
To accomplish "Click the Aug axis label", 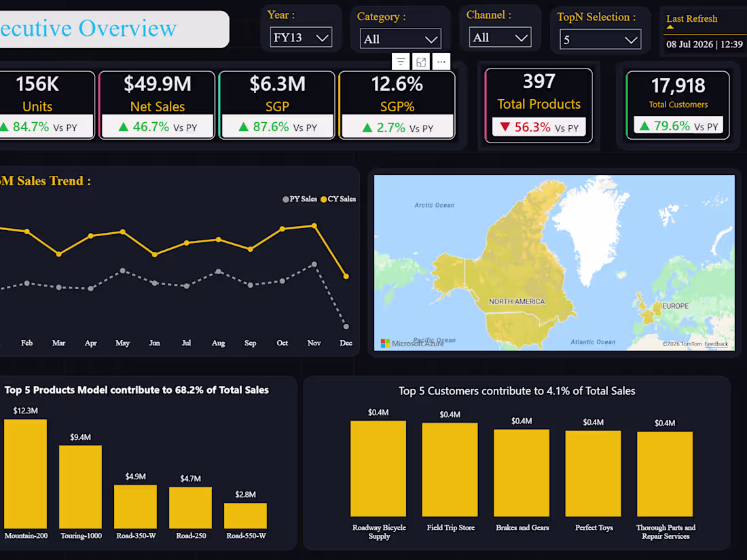I will 218,343.
